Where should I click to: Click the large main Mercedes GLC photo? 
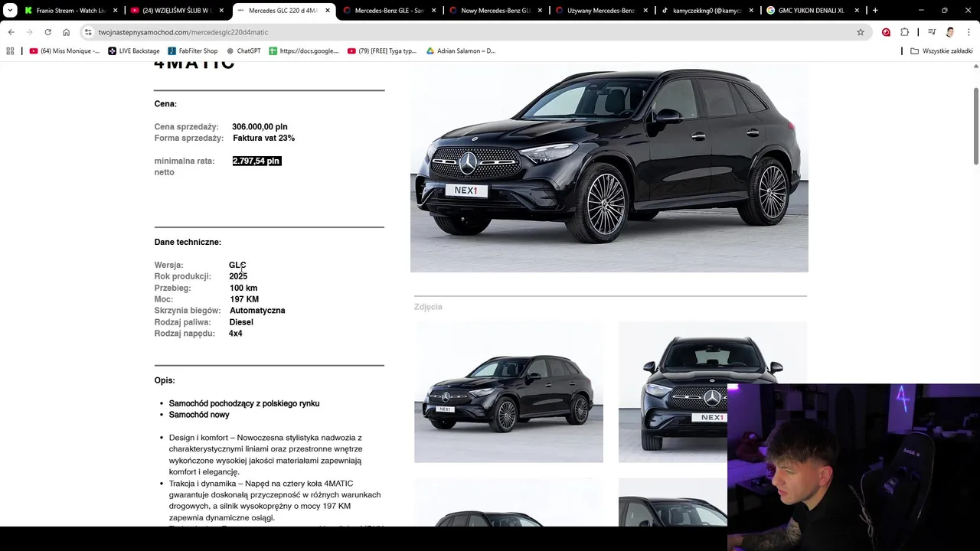pos(609,168)
